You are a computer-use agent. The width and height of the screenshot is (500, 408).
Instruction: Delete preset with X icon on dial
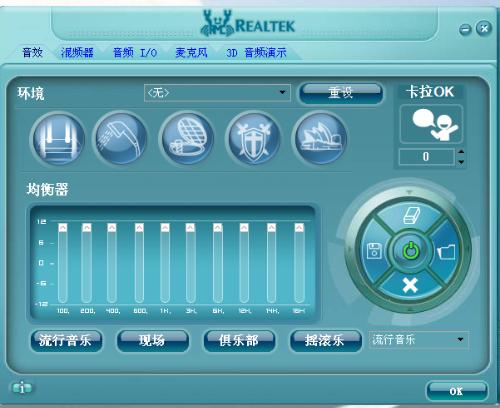[410, 285]
